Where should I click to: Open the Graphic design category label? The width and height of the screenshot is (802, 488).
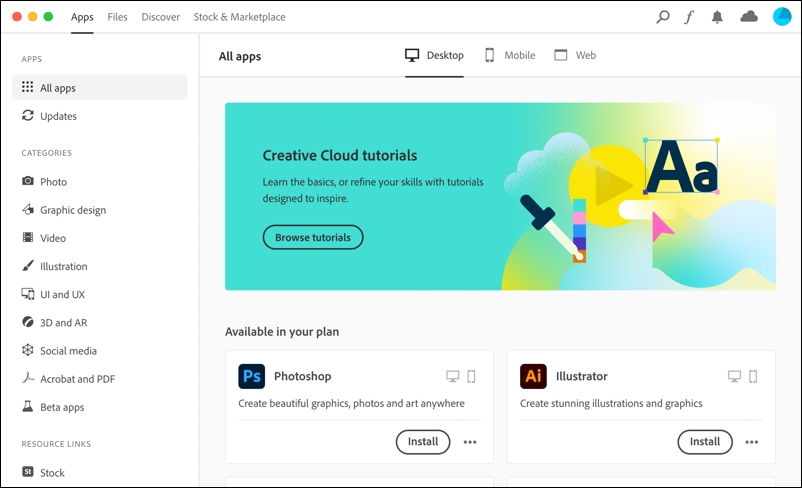[x=73, y=210]
